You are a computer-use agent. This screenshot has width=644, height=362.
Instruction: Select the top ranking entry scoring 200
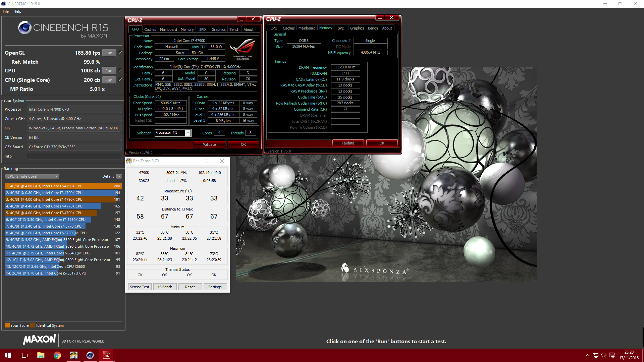point(63,186)
